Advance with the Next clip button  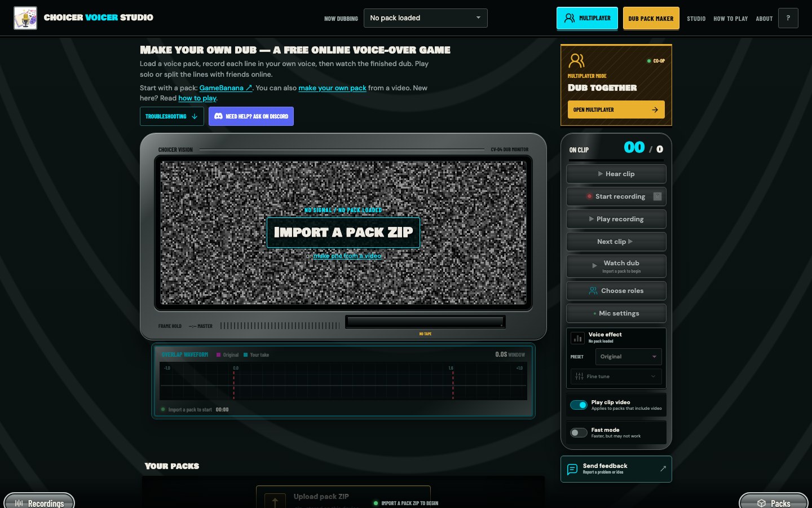click(616, 242)
